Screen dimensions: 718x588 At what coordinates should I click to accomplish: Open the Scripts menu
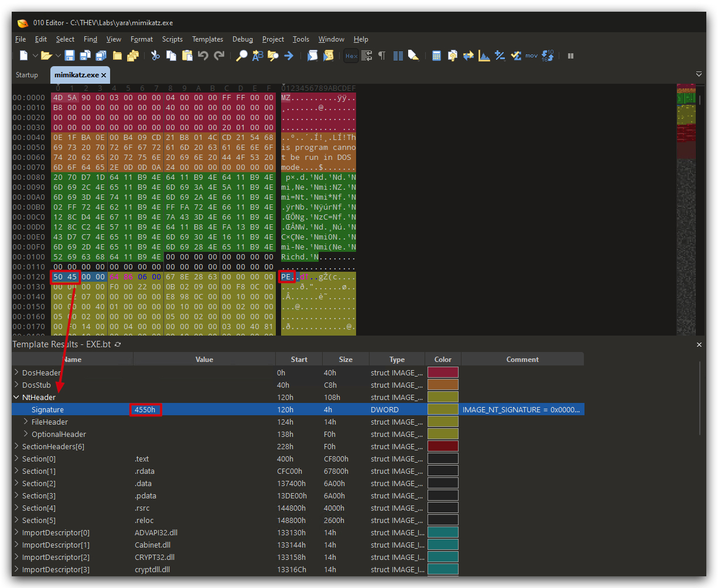click(x=172, y=39)
